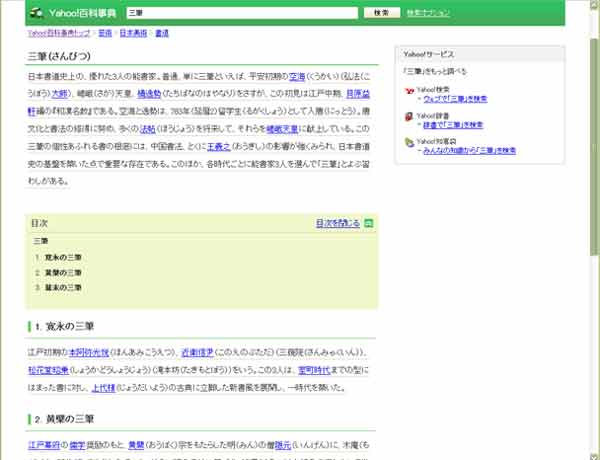Collapse the table of contents via 目次を閉じる
600x460 pixels.
click(337, 223)
